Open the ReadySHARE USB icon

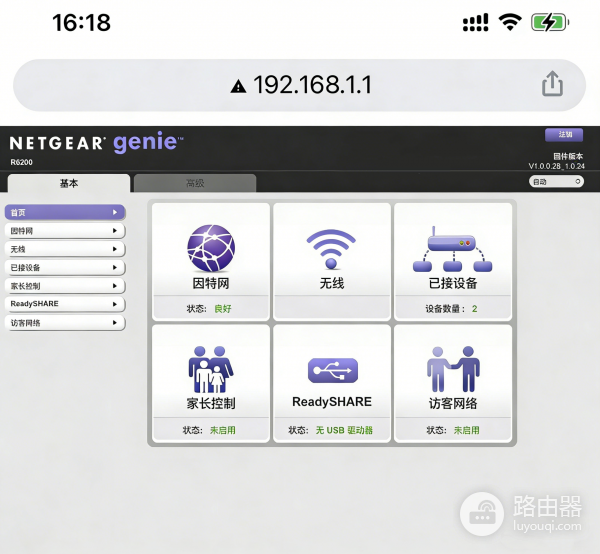[333, 370]
